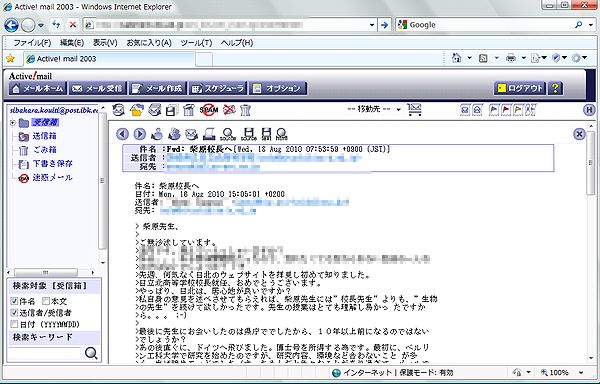Click the reply-all people icon
Image resolution: width=600 pixels, height=384 pixels.
click(174, 134)
